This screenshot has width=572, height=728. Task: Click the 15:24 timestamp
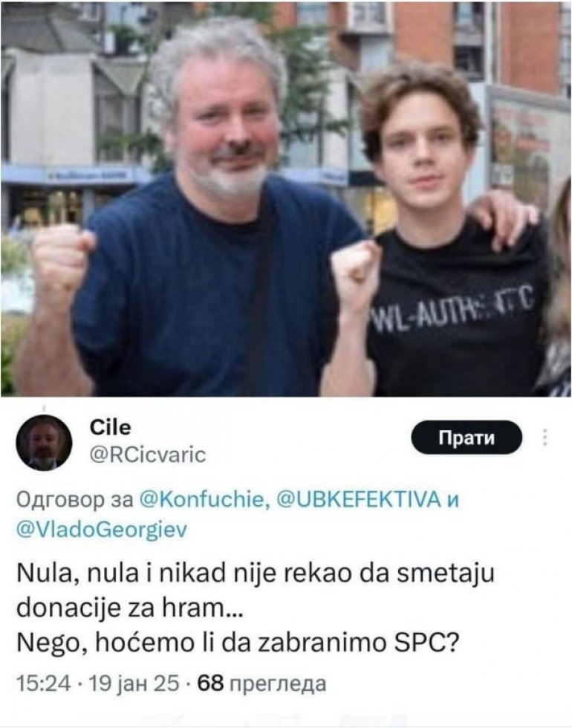tap(44, 683)
